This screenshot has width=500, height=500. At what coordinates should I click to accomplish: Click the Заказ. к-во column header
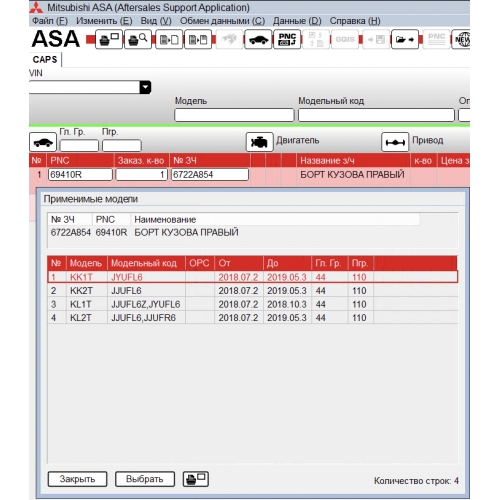click(141, 161)
